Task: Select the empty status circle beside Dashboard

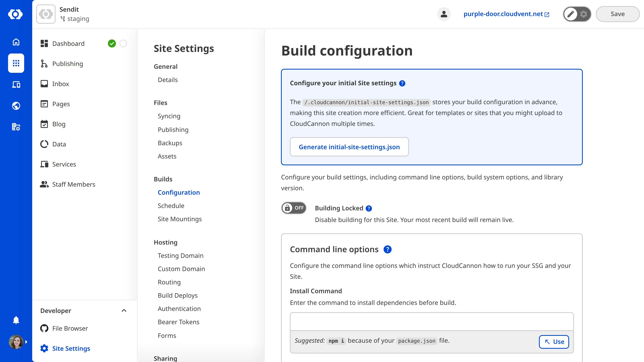Action: pyautogui.click(x=123, y=43)
